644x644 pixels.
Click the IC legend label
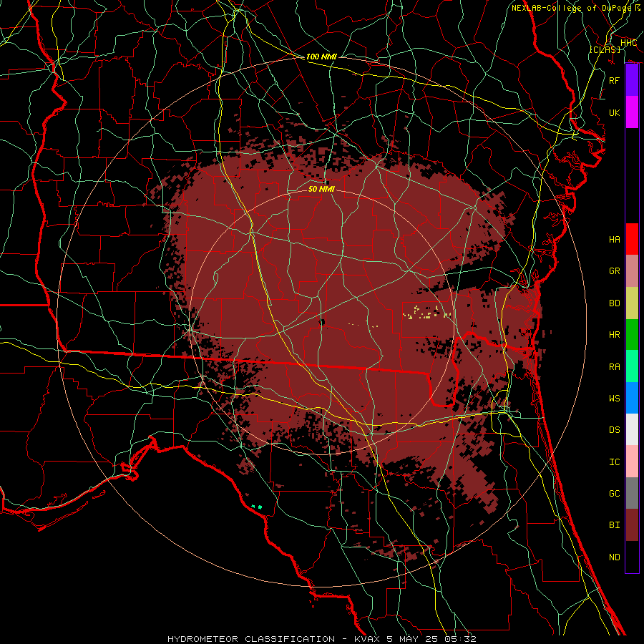coord(615,462)
